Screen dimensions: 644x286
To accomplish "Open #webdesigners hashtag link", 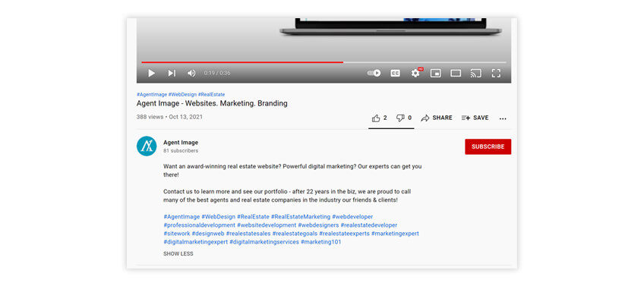I will (319, 225).
